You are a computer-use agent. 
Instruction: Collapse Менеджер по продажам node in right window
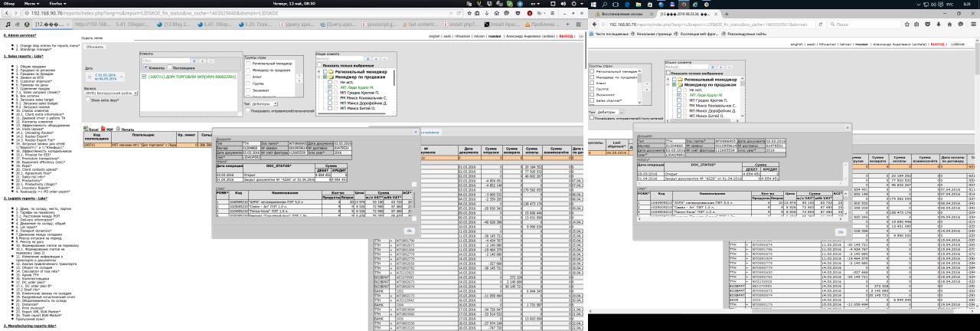668,84
